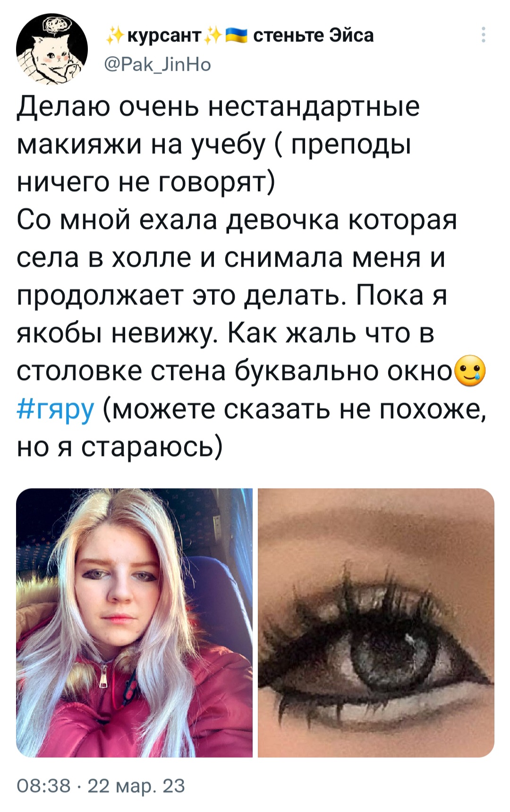Open the selfie photo with blonde hair
510x812 pixels.
[x=134, y=623]
